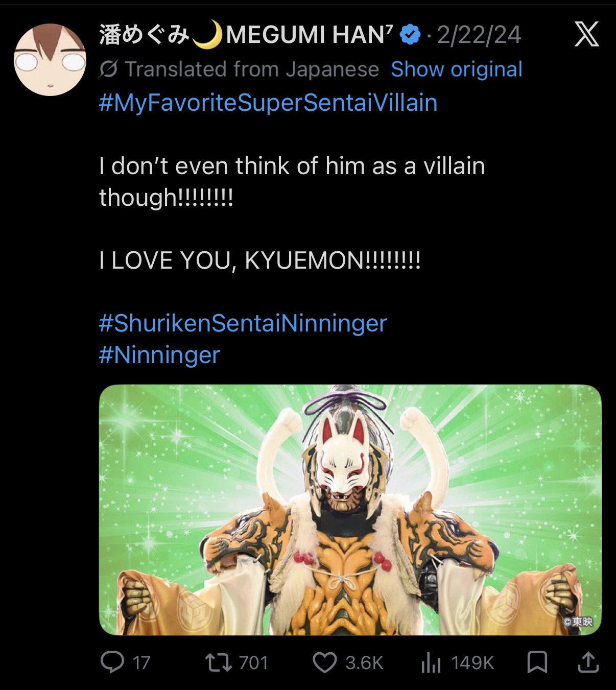Screen dimensions: 616x690
Task: Click the Translated from Japanese label
Action: (x=251, y=69)
